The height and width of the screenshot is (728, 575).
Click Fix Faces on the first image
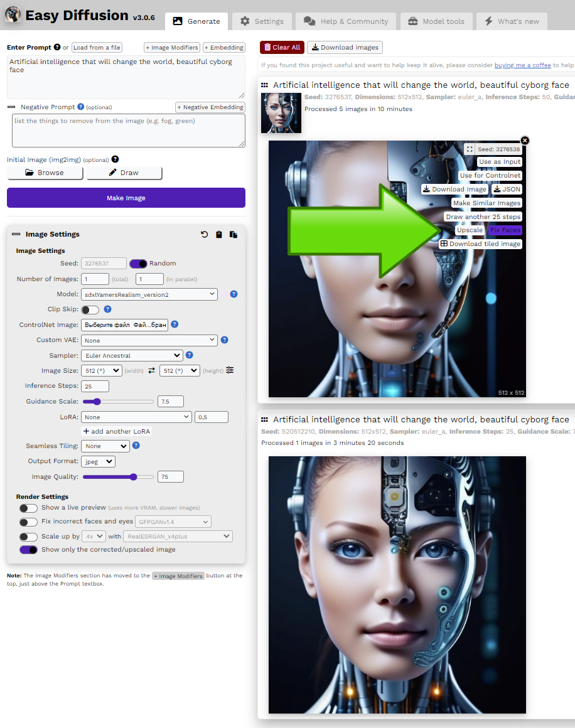pyautogui.click(x=505, y=230)
